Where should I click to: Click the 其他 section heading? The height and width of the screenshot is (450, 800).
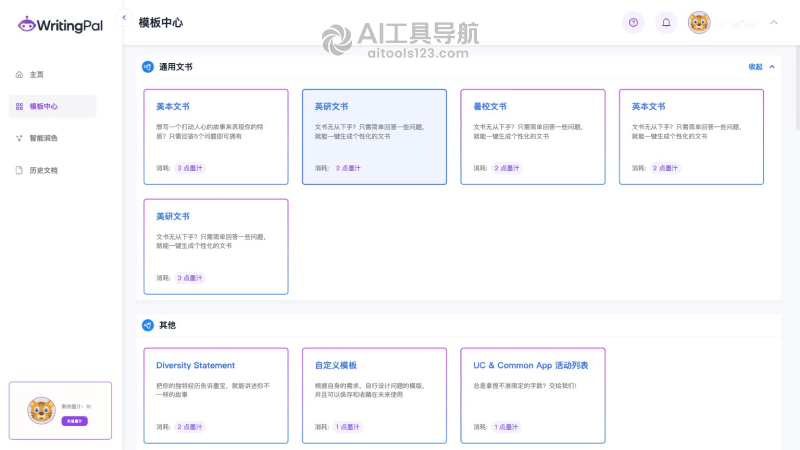pyautogui.click(x=167, y=325)
